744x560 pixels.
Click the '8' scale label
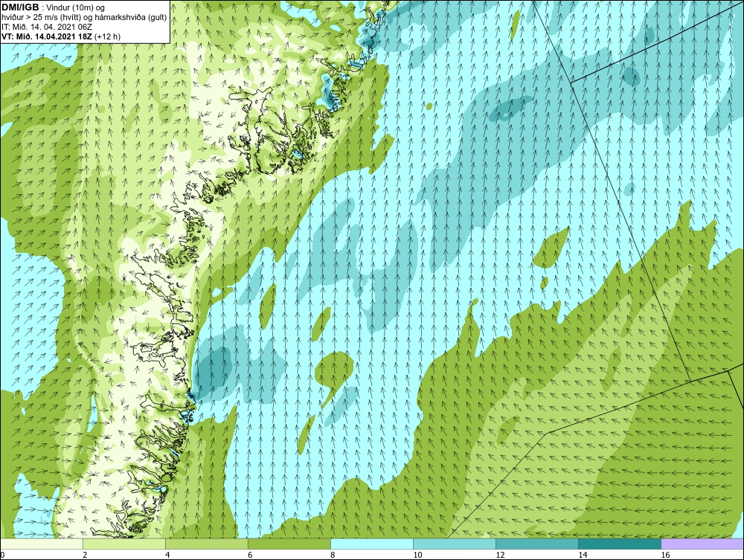click(332, 555)
